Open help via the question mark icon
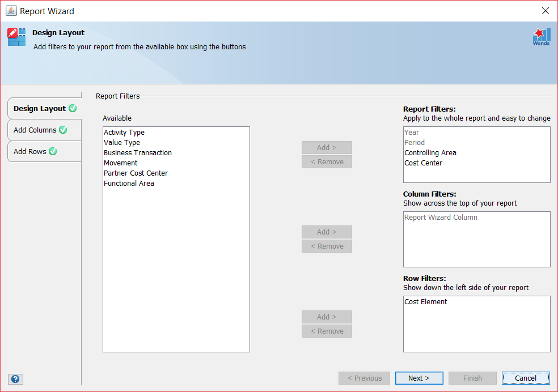The height and width of the screenshot is (392, 558). tap(15, 378)
